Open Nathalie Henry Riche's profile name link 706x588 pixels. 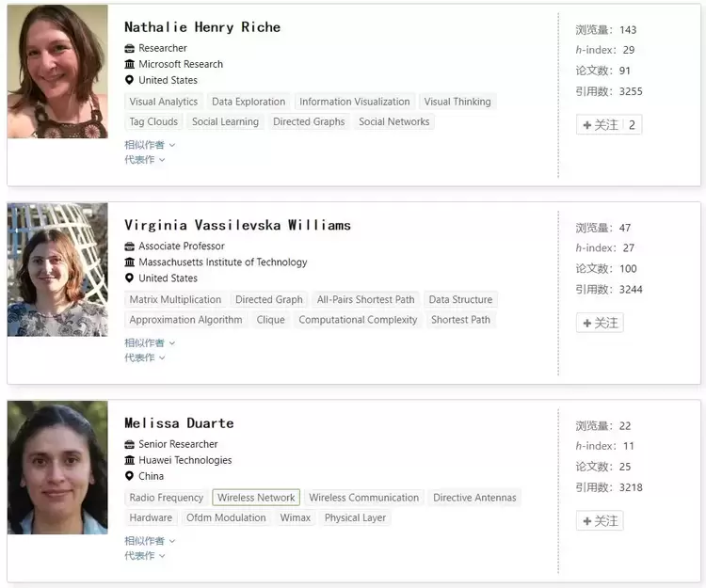(202, 27)
